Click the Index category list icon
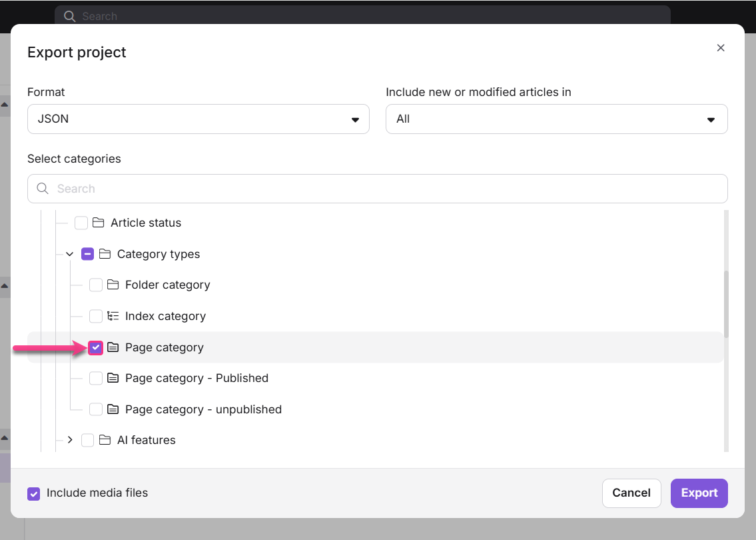756x540 pixels. pos(113,316)
